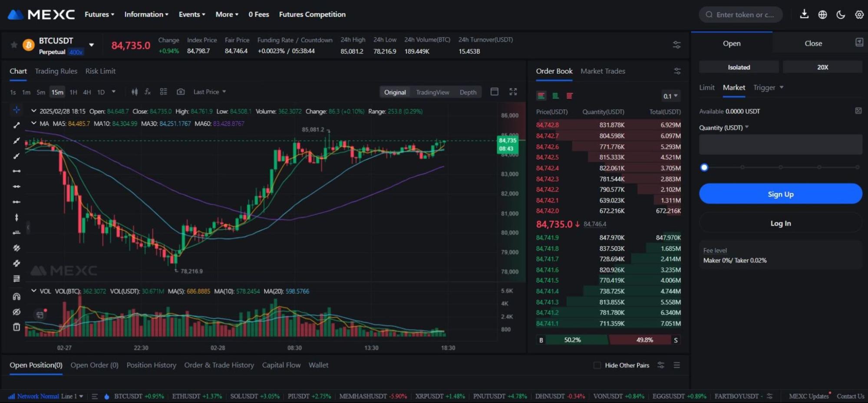Open the Position History tab
Viewport: 868px width, 403px height.
click(151, 365)
